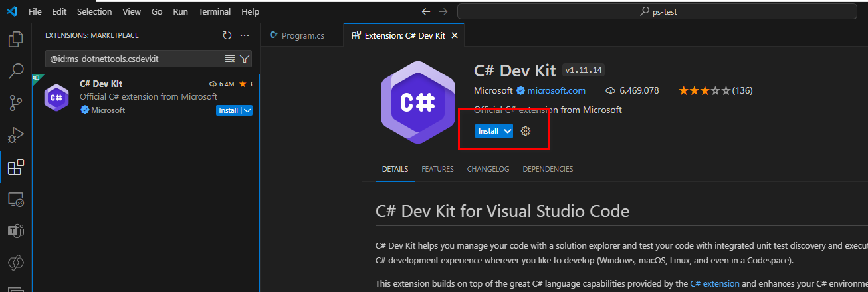Open the Extensions view in activity bar
Image resolution: width=868 pixels, height=292 pixels.
click(15, 167)
